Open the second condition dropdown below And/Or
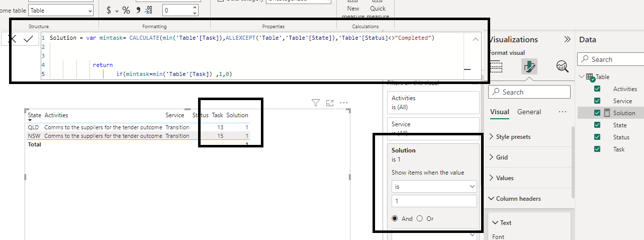The image size is (644, 240). (434, 234)
